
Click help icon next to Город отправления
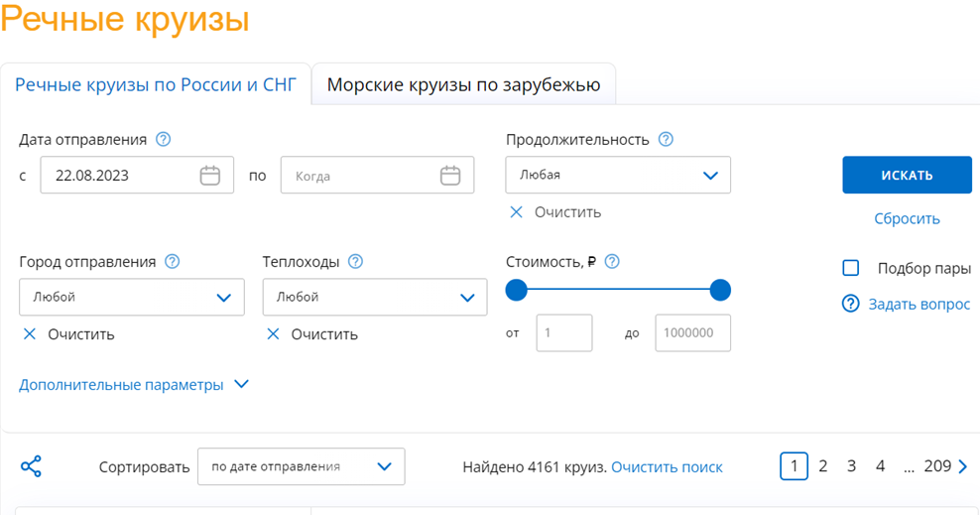click(x=172, y=261)
